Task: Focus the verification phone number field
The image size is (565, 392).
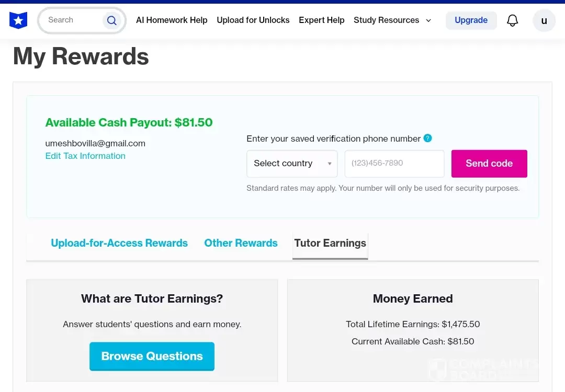Action: (394, 164)
